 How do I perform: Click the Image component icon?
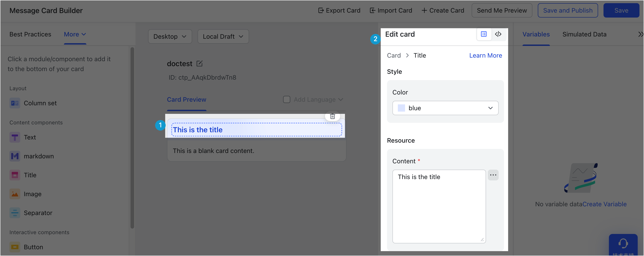tap(15, 194)
